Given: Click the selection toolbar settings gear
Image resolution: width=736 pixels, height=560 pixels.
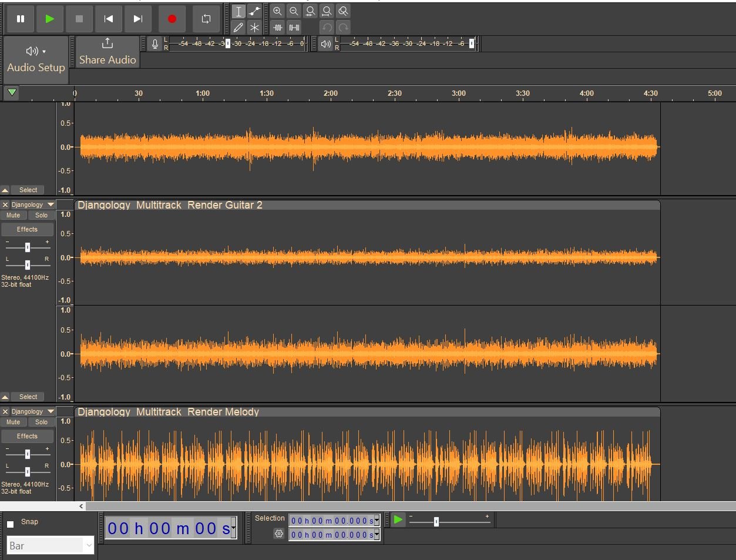Looking at the screenshot, I should click(x=279, y=534).
